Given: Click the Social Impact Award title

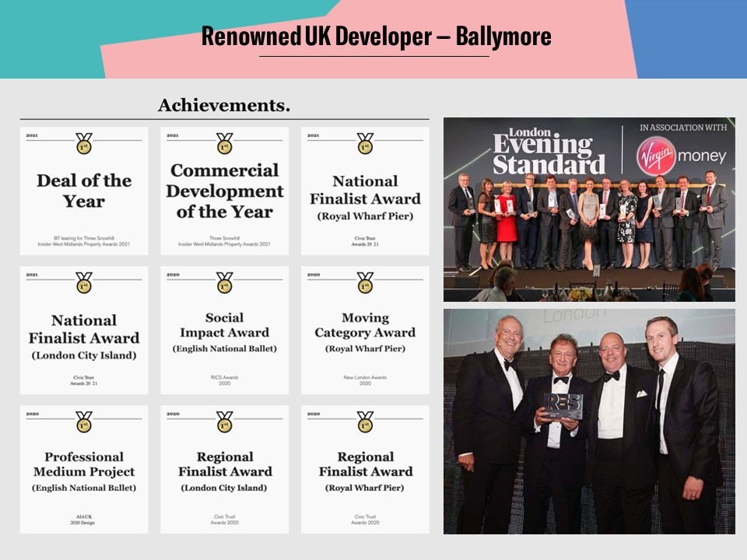Looking at the screenshot, I should [x=224, y=325].
